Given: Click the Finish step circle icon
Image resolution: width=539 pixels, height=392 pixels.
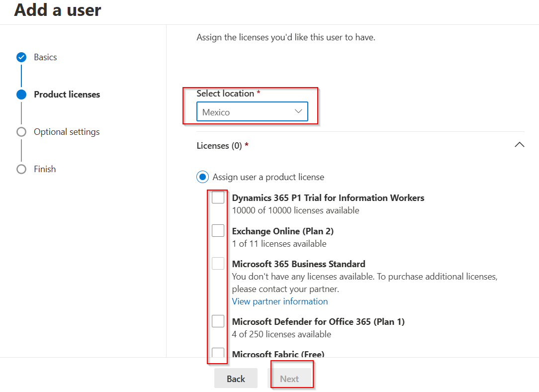Looking at the screenshot, I should (x=21, y=169).
